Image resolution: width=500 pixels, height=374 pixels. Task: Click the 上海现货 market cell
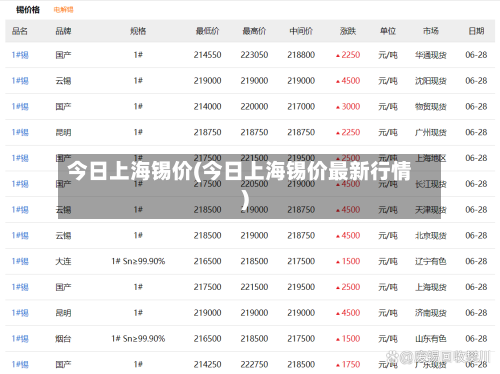tap(431, 287)
